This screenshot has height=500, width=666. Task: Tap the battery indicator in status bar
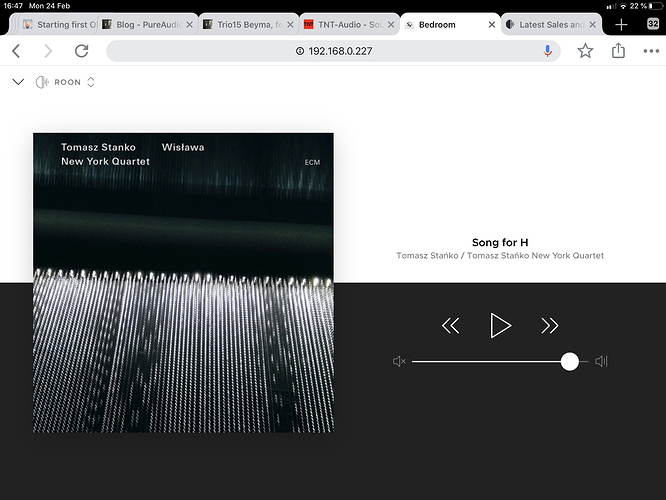click(656, 6)
